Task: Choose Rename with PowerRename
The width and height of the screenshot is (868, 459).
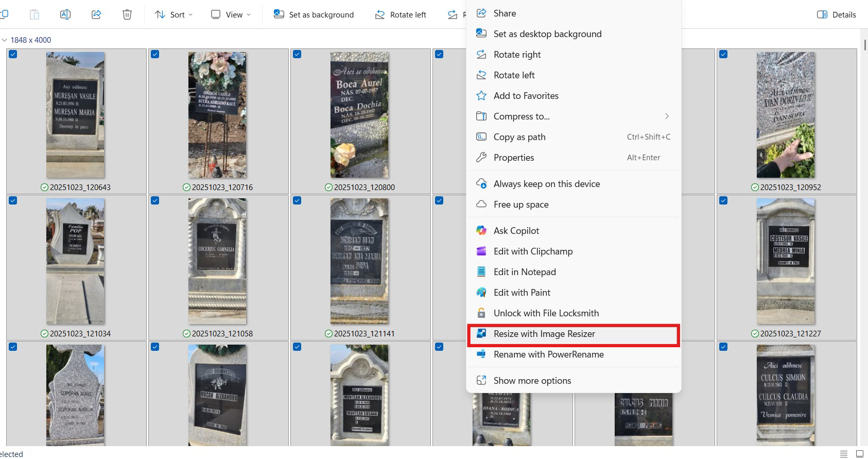Action: click(x=548, y=354)
